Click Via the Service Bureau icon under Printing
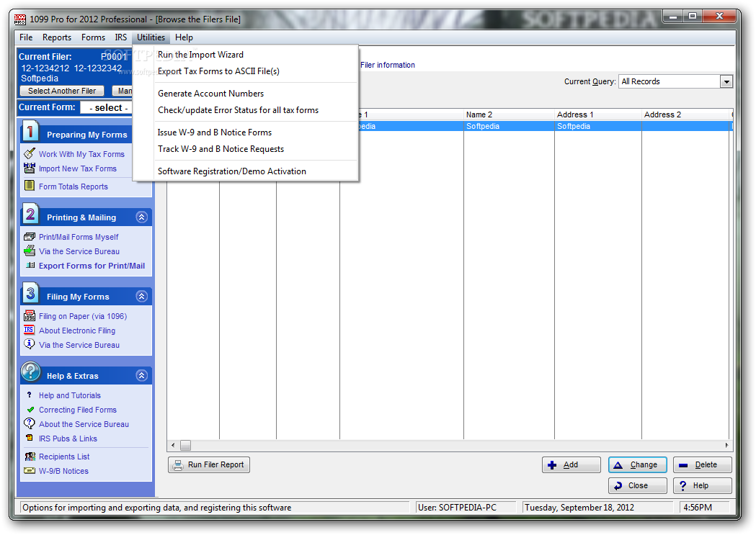This screenshot has width=756, height=535. (x=30, y=251)
